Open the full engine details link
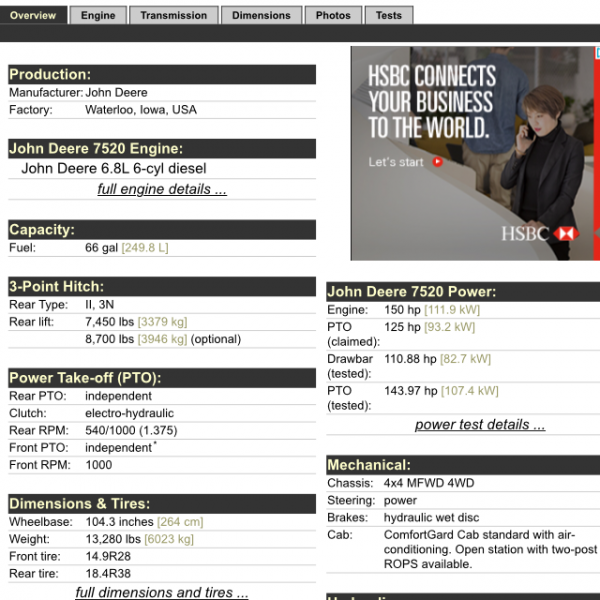 click(x=162, y=189)
